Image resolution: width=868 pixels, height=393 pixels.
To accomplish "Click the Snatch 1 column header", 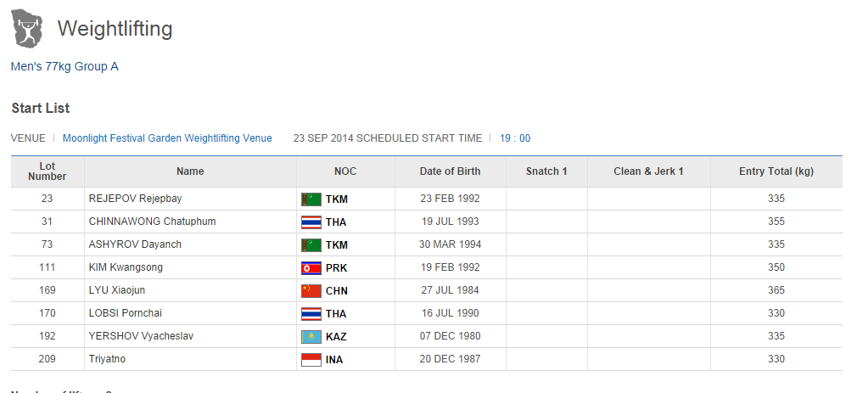I will pyautogui.click(x=546, y=171).
